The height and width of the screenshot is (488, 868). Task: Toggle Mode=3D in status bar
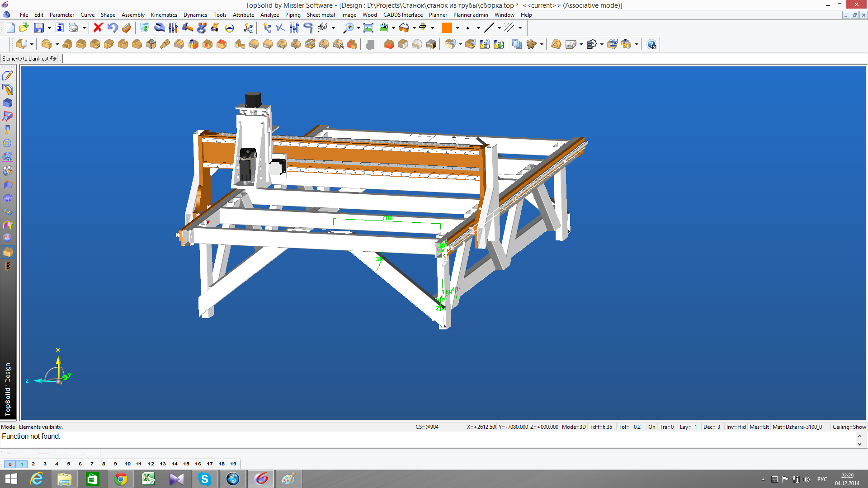[x=573, y=427]
